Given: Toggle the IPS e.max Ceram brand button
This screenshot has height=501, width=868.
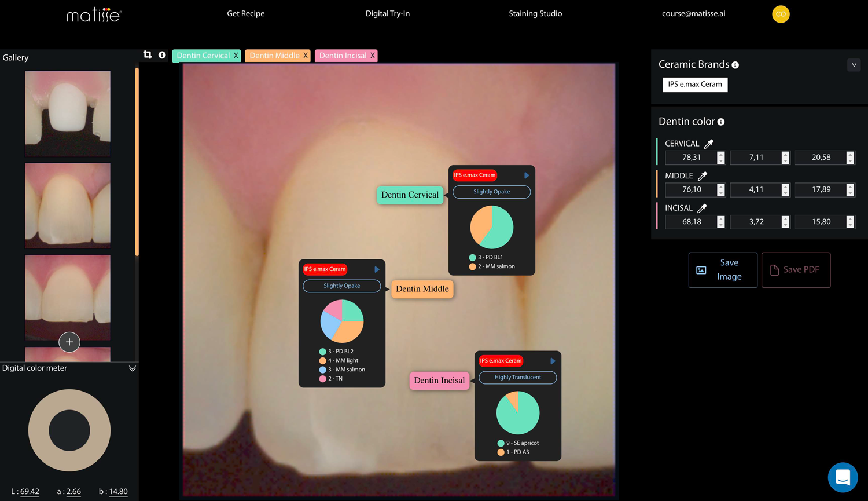Looking at the screenshot, I should (695, 85).
